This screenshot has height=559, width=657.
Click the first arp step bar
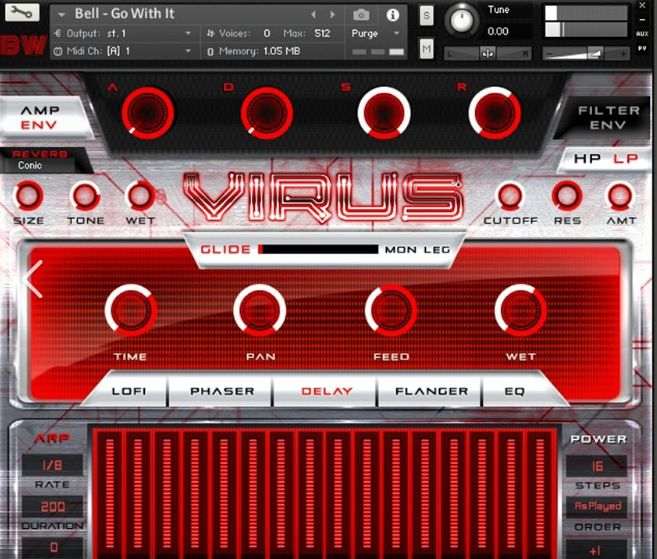point(110,494)
